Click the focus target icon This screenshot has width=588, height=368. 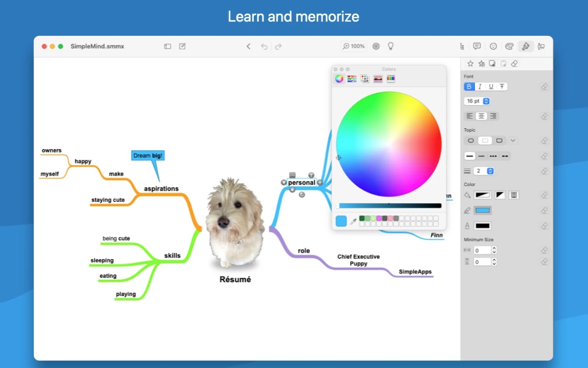[x=376, y=46]
